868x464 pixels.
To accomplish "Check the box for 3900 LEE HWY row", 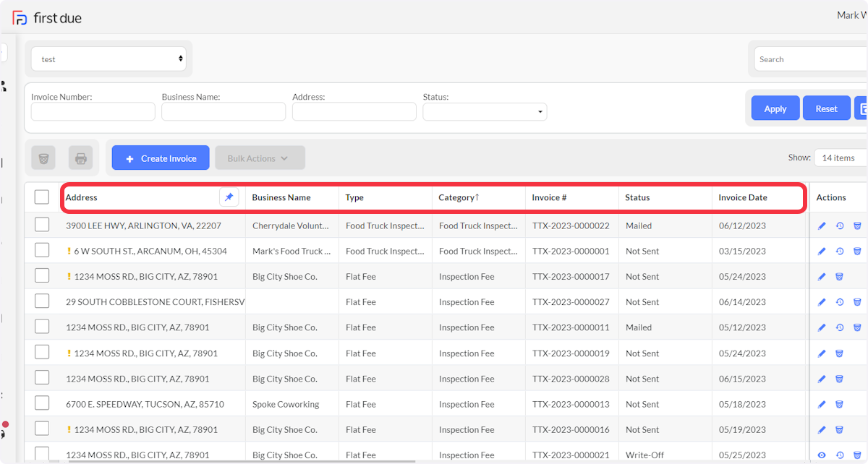I will (42, 225).
